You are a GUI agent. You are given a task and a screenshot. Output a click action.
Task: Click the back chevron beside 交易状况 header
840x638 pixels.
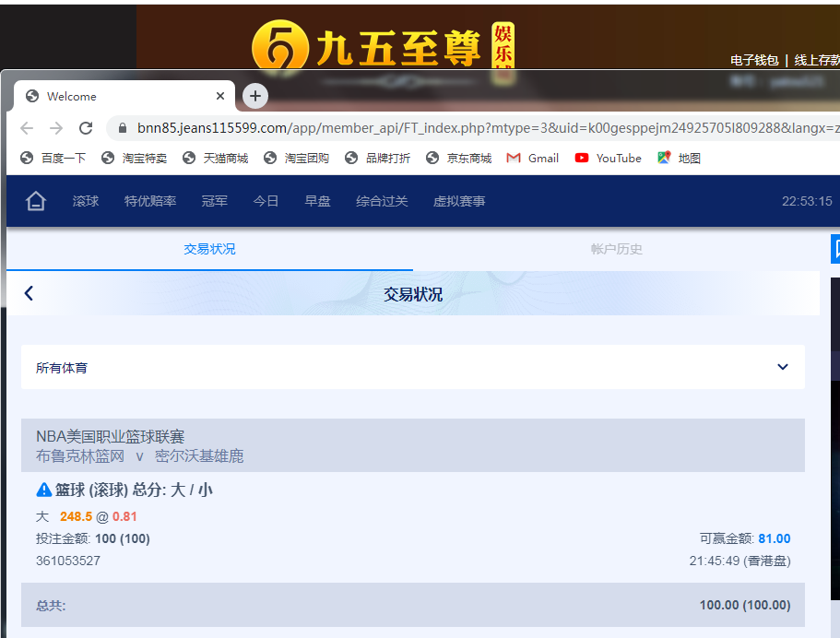click(29, 293)
